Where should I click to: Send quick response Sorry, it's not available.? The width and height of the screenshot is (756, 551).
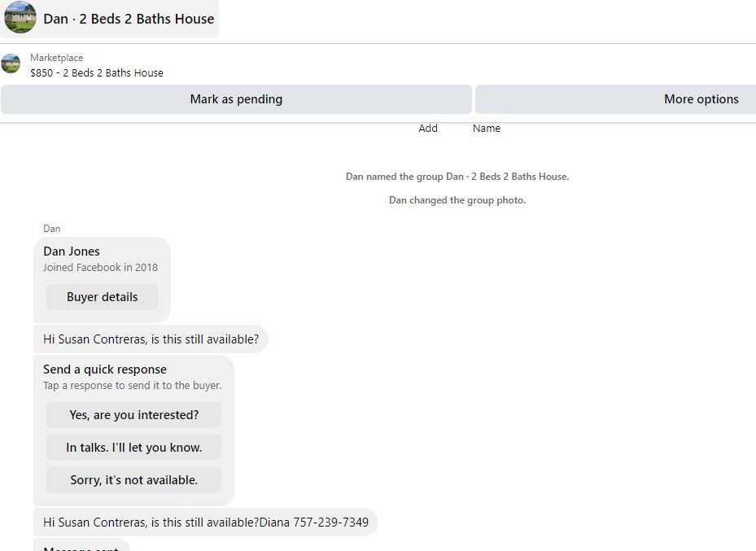134,480
